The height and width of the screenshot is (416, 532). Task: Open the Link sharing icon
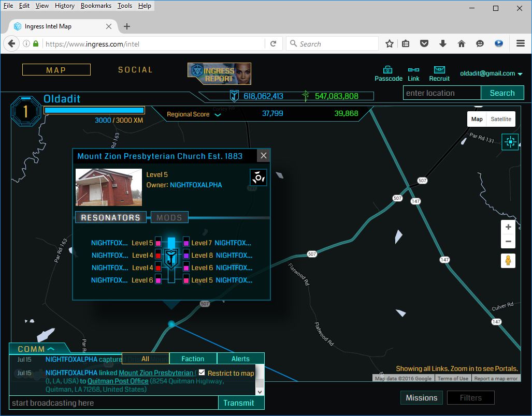coord(413,70)
